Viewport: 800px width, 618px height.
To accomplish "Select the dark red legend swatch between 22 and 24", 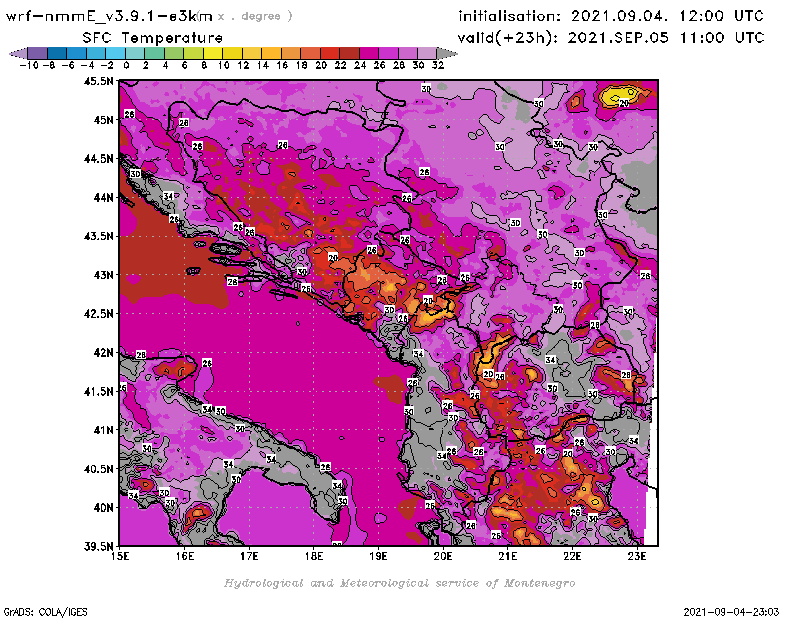I will (349, 53).
